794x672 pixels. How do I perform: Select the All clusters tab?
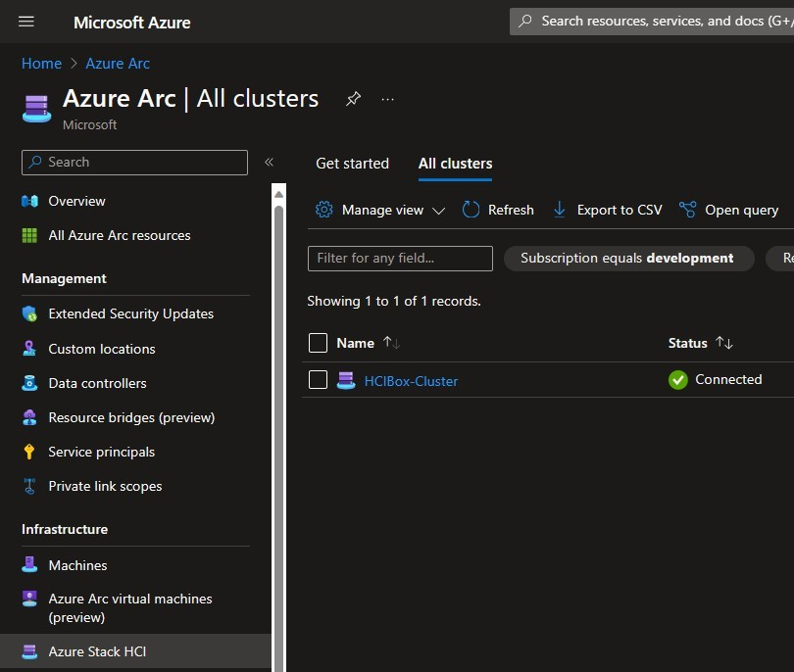coord(455,164)
